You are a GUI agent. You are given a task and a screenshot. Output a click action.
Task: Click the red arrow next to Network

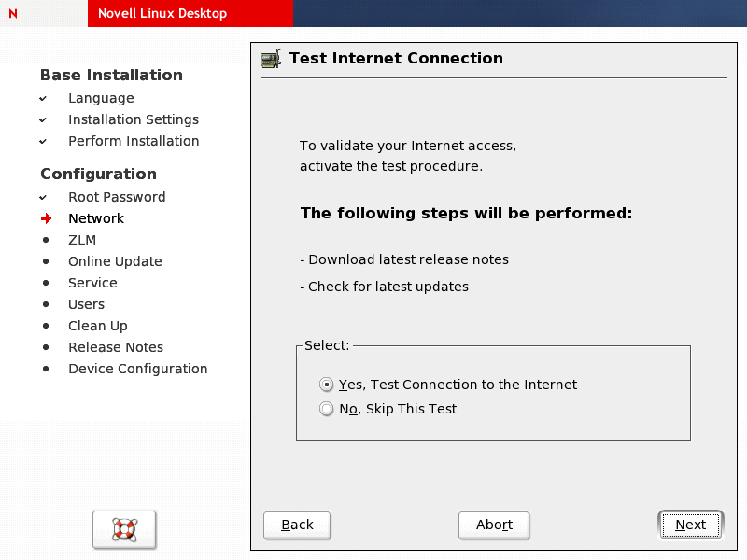pyautogui.click(x=46, y=218)
